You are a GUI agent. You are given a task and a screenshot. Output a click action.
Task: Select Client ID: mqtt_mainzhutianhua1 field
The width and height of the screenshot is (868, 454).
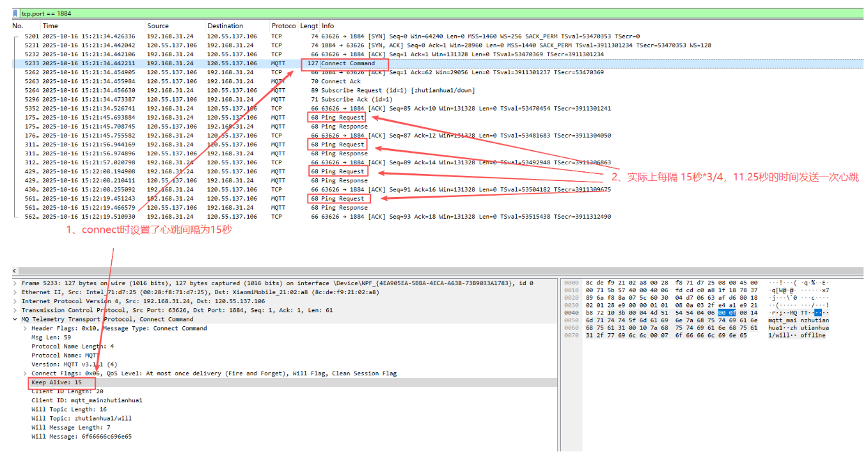(87, 400)
